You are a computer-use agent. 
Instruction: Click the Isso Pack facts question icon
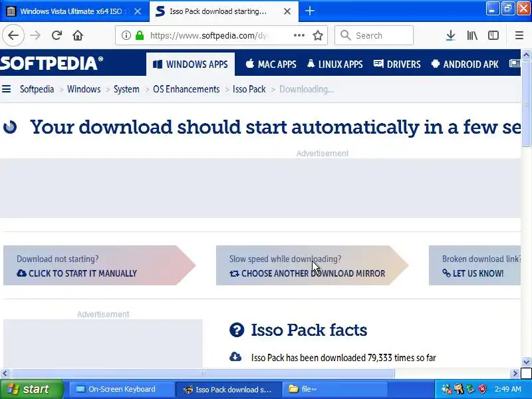point(237,330)
